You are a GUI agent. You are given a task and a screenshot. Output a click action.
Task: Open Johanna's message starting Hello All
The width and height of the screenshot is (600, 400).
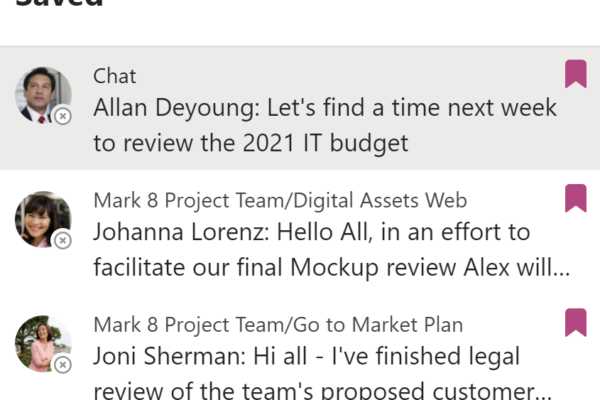[x=300, y=232]
